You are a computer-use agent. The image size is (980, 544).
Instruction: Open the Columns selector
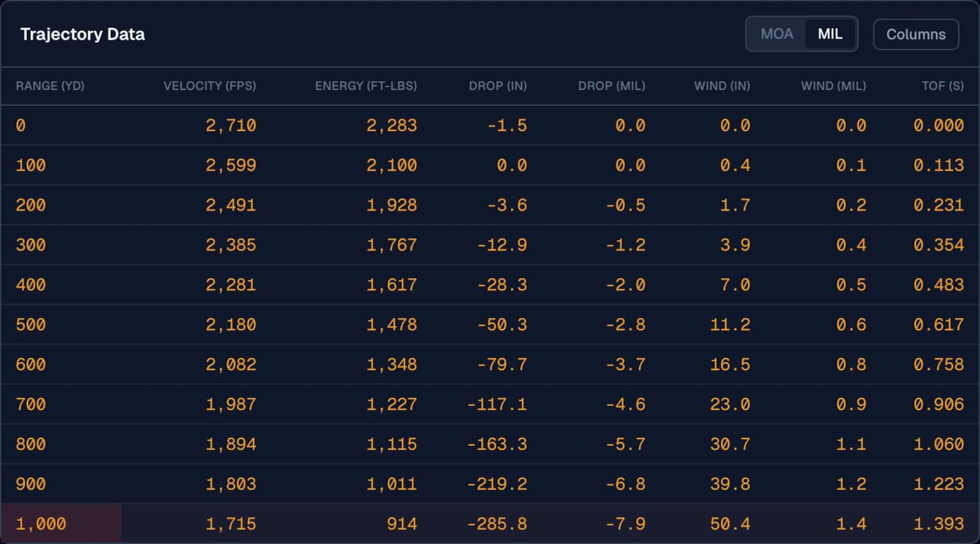(916, 34)
